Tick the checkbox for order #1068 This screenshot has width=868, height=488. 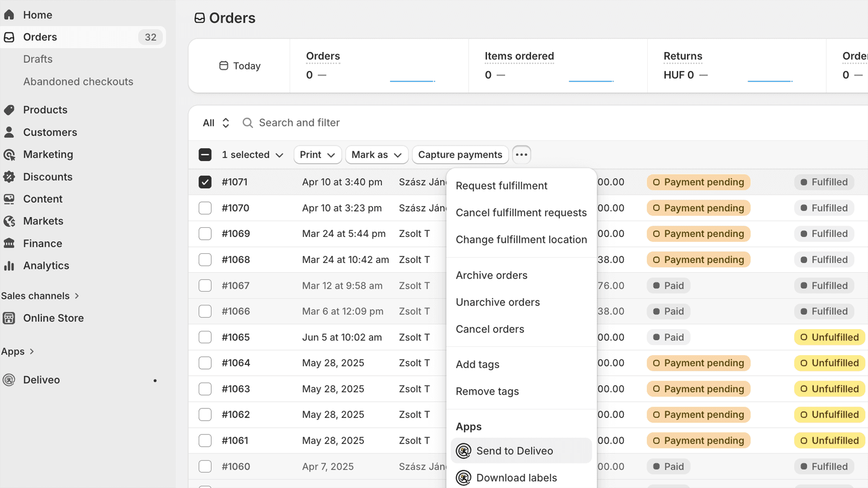(x=205, y=260)
